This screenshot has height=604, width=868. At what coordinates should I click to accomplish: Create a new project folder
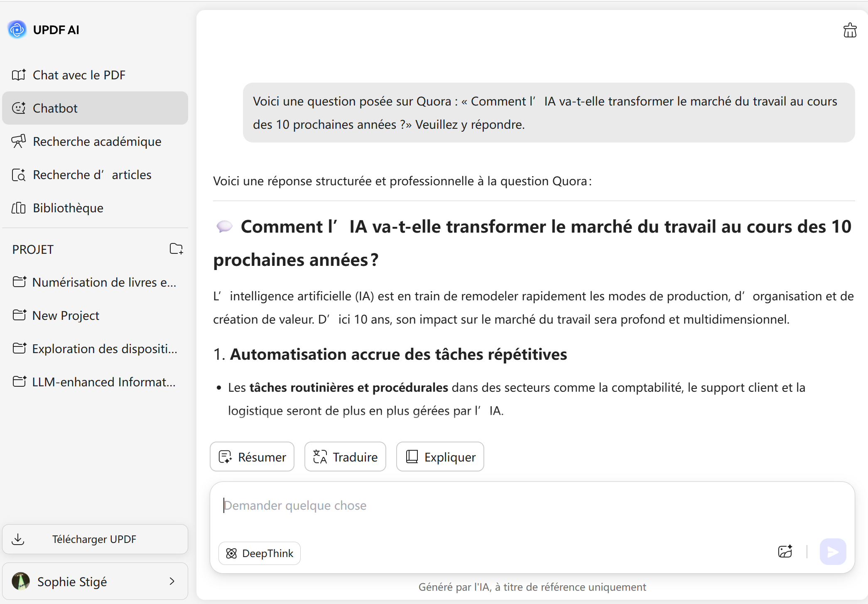pyautogui.click(x=176, y=249)
